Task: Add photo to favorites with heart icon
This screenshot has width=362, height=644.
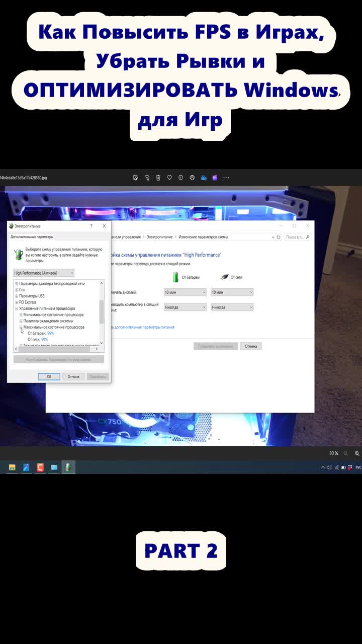Action: [x=169, y=178]
